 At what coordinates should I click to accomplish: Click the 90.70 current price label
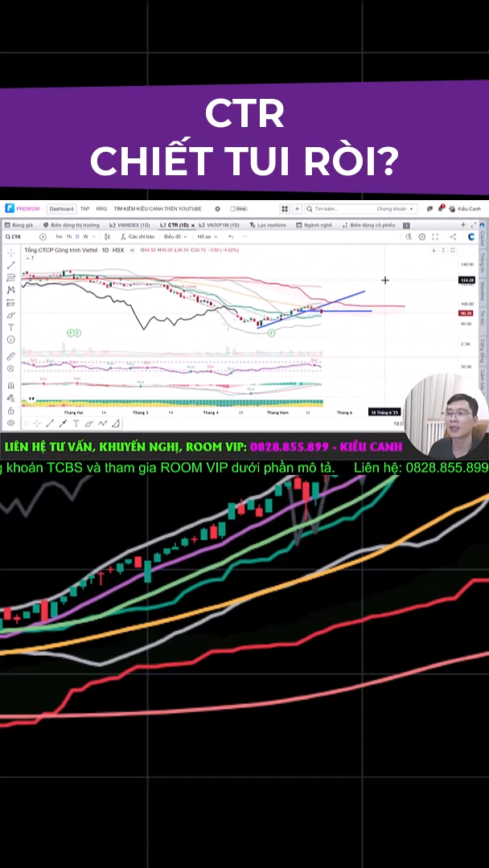(x=466, y=313)
